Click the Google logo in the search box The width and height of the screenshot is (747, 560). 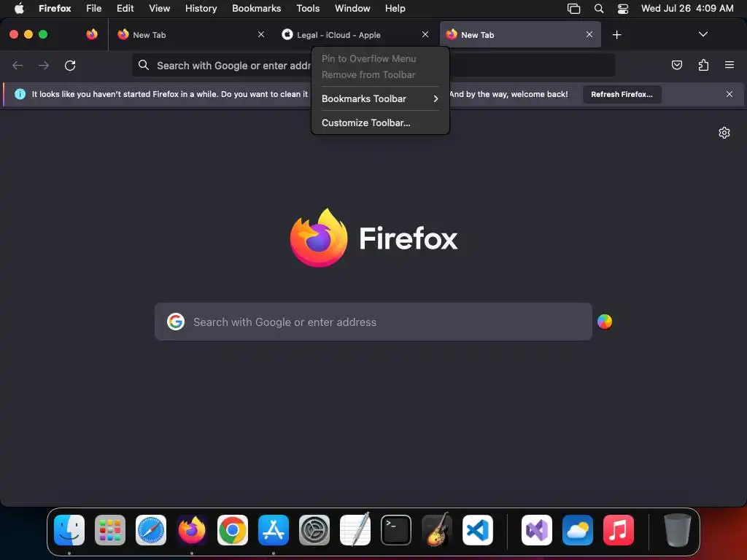click(176, 322)
